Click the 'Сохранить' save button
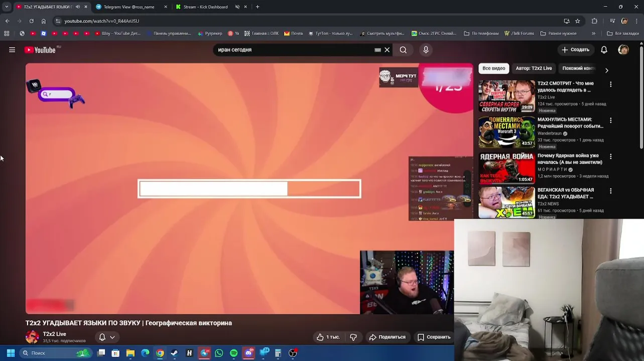Image resolution: width=644 pixels, height=361 pixels. click(434, 337)
